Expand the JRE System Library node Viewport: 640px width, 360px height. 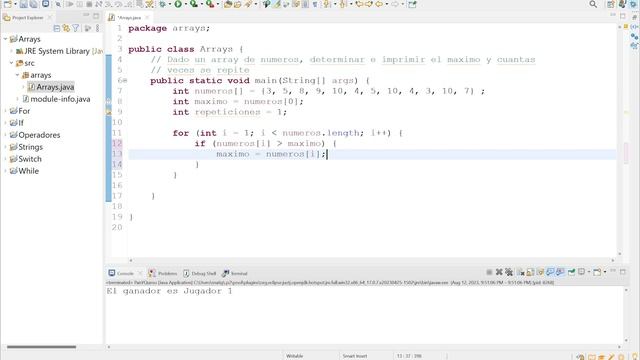[11, 51]
